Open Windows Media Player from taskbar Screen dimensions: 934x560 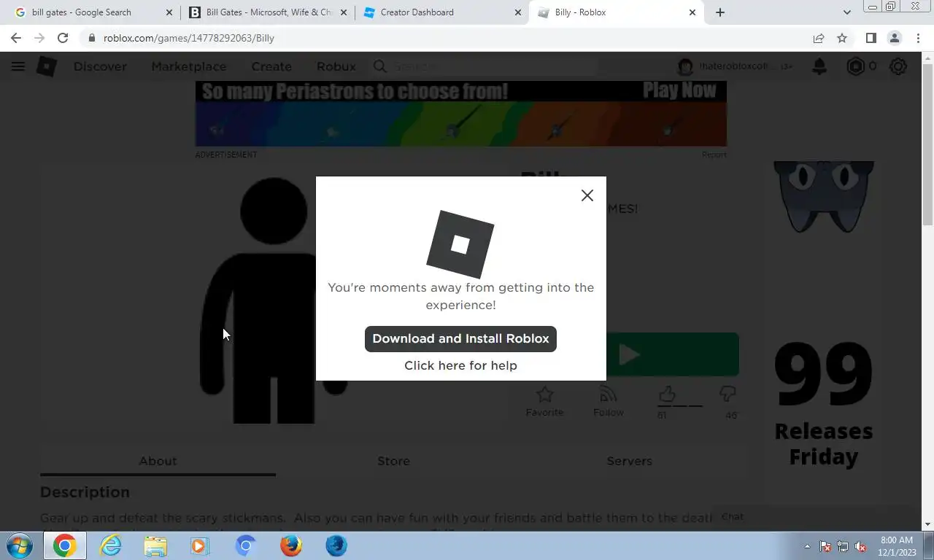click(200, 545)
